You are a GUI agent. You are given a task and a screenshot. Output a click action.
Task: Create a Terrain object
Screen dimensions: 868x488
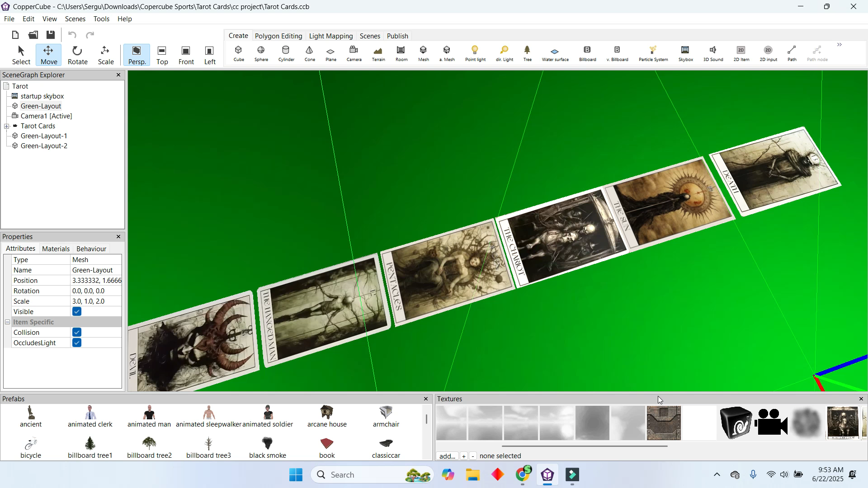tap(378, 54)
